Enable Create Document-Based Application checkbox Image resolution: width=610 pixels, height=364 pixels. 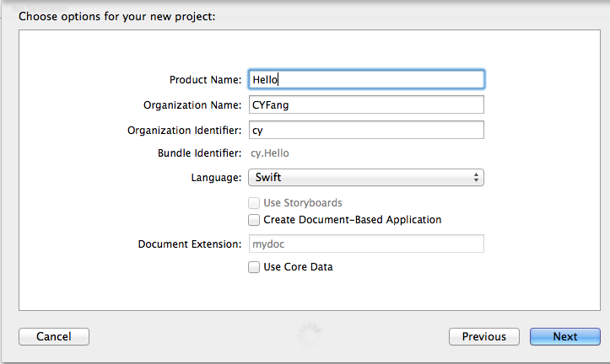click(x=254, y=220)
